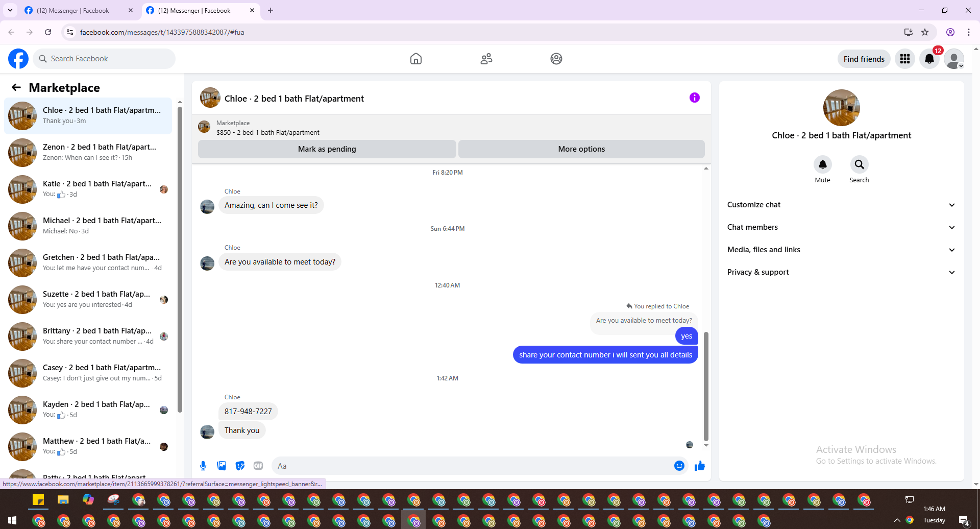The image size is (980, 529).
Task: Bookmark this page with the star icon
Action: click(x=925, y=32)
